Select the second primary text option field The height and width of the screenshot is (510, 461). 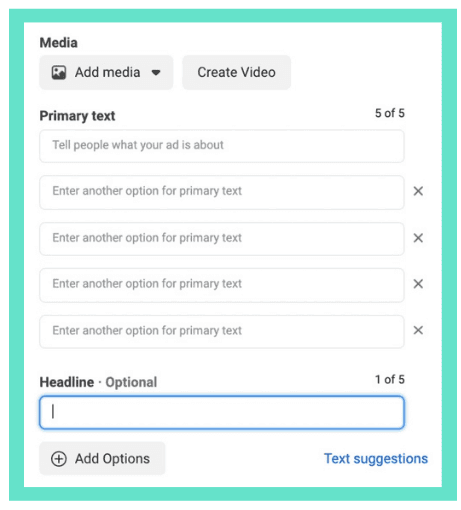click(x=222, y=192)
